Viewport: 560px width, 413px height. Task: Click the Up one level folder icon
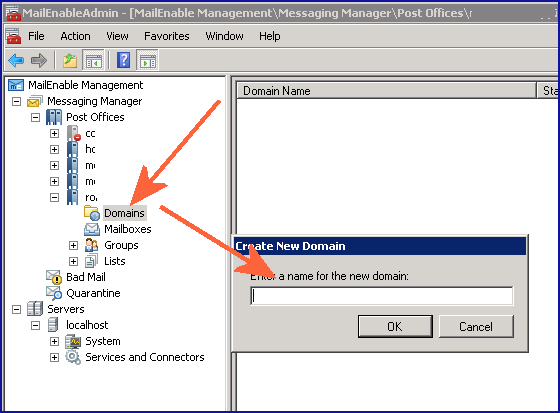(70, 60)
